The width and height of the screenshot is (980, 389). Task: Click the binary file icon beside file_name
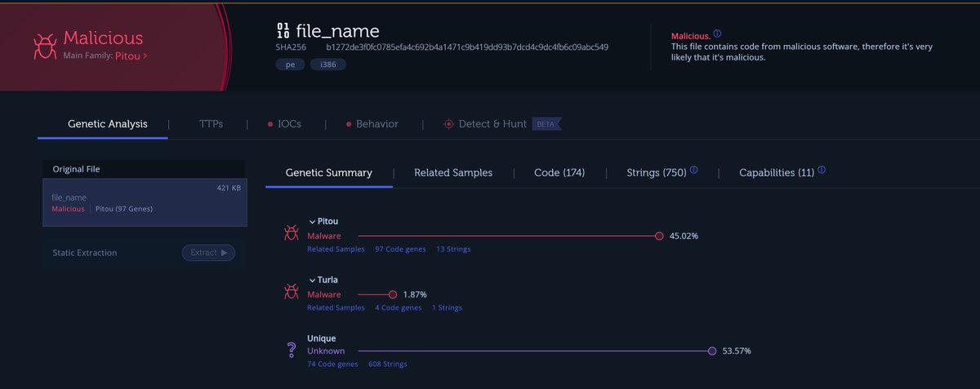(x=283, y=31)
